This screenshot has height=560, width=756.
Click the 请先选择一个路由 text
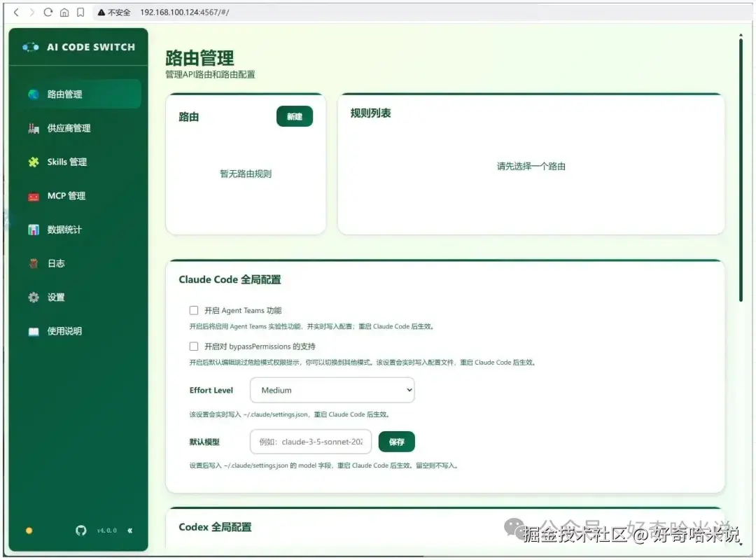(531, 167)
